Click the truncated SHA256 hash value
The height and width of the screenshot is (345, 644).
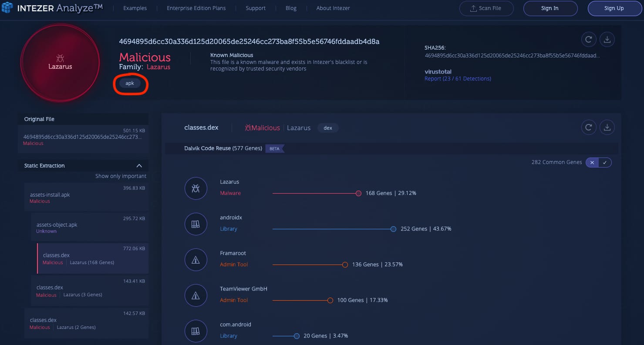tap(512, 56)
